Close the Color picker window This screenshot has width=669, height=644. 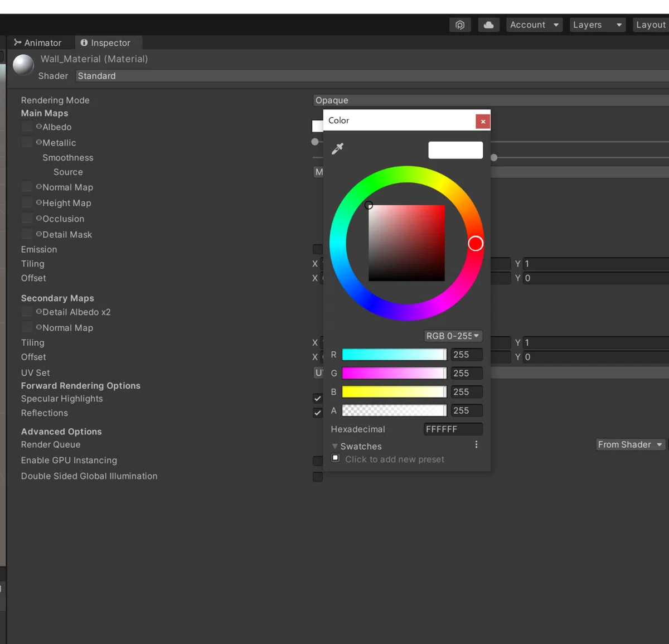[x=483, y=121]
